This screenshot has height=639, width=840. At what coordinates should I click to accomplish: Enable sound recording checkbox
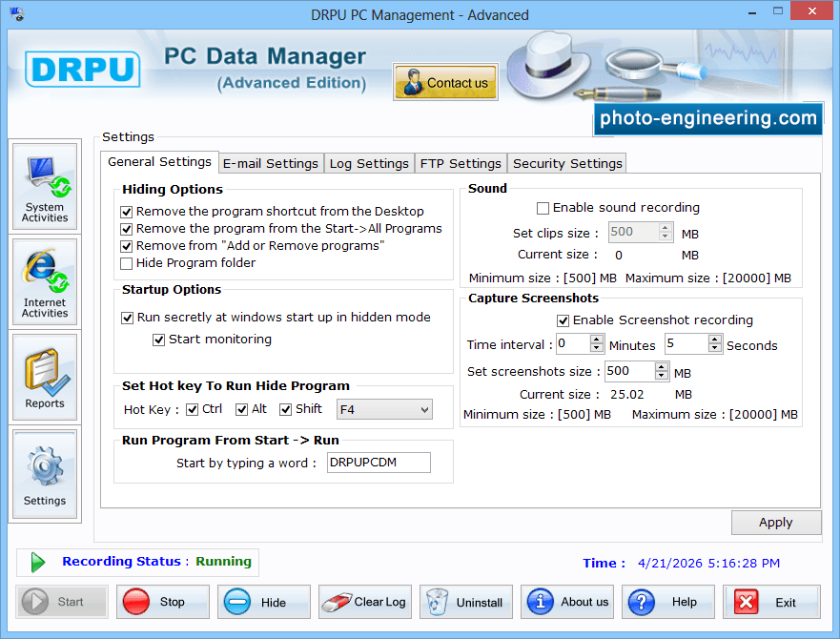click(x=543, y=208)
